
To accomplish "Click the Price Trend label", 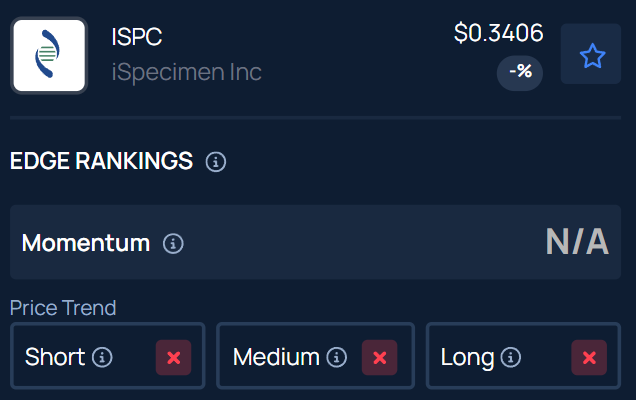I will [63, 307].
